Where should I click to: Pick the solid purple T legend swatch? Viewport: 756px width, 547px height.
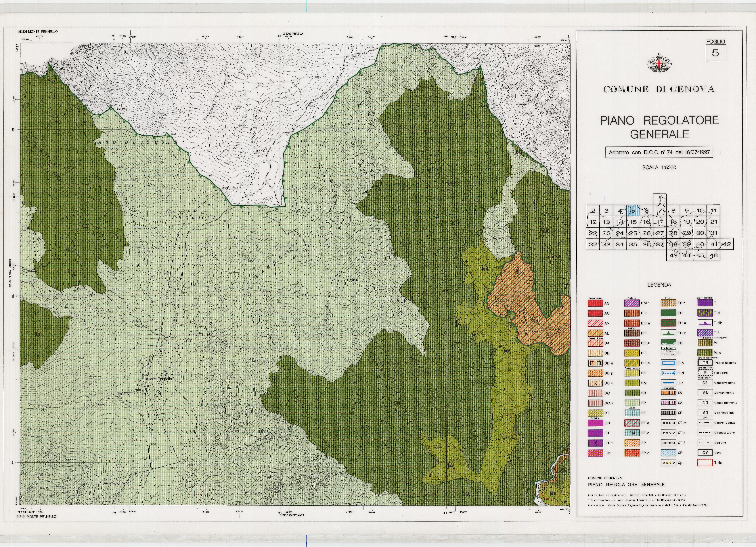705,303
